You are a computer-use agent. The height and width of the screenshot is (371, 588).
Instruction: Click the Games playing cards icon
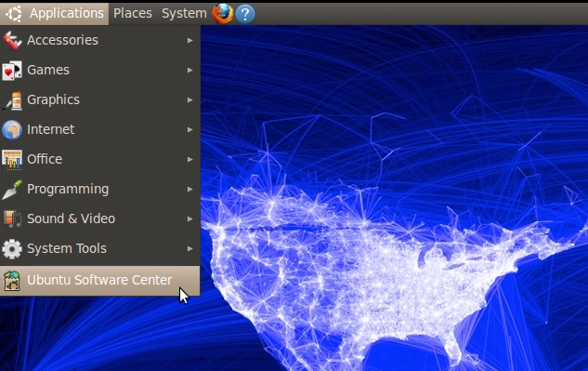pos(12,71)
